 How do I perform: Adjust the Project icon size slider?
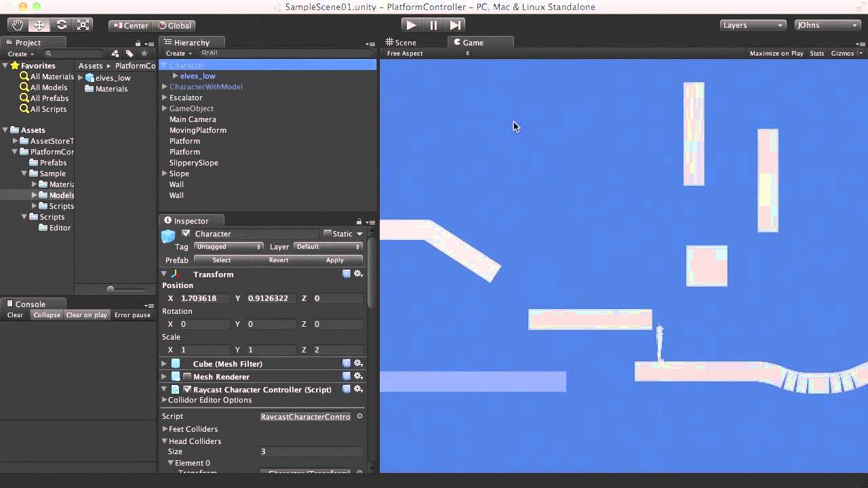coord(111,289)
